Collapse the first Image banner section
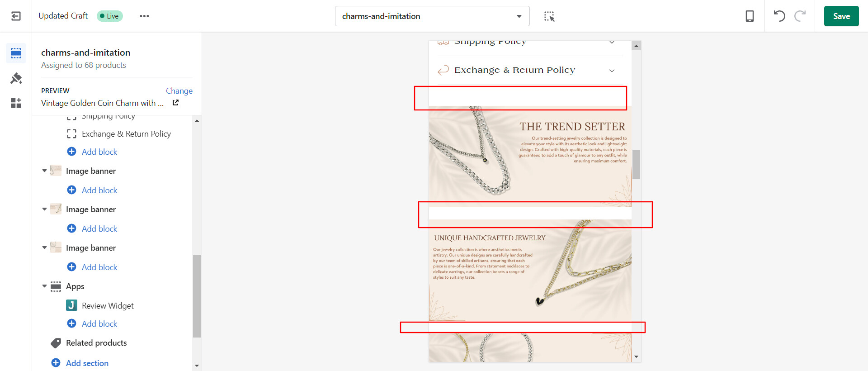The width and height of the screenshot is (868, 371). [44, 171]
